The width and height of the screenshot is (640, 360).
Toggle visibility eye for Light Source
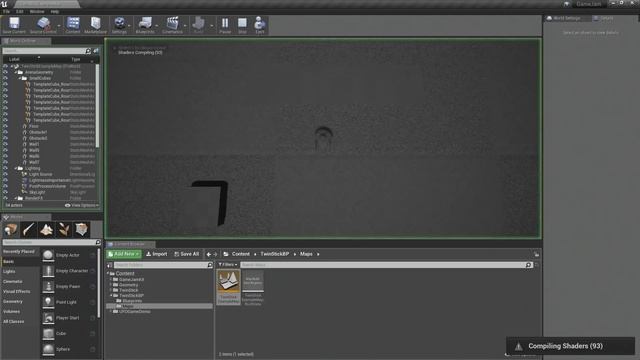point(5,174)
